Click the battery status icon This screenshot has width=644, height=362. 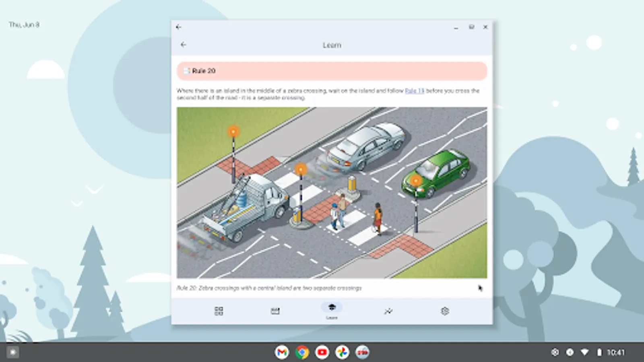pos(599,352)
